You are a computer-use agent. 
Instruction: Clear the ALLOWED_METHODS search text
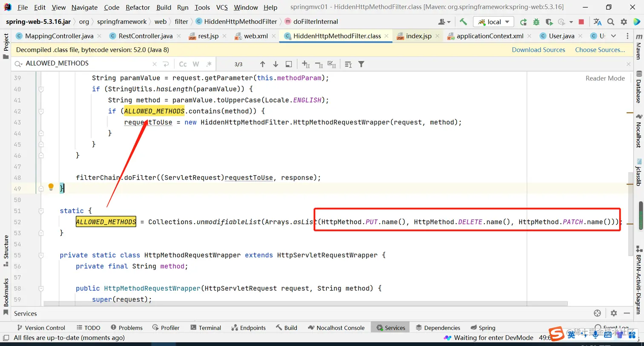coord(155,64)
